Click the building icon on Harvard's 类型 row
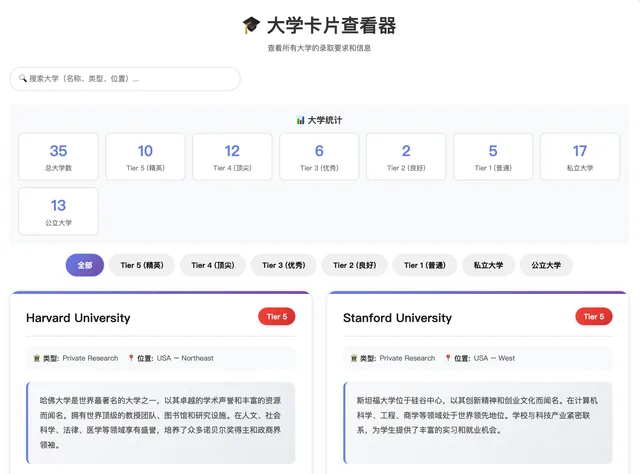This screenshot has height=474, width=640. pyautogui.click(x=37, y=358)
